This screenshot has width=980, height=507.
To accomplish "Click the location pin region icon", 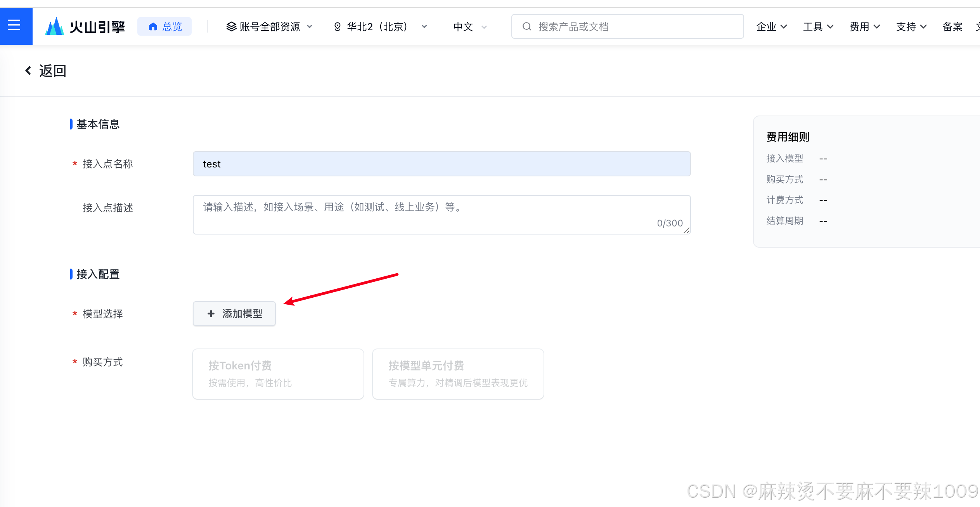I will 337,26.
